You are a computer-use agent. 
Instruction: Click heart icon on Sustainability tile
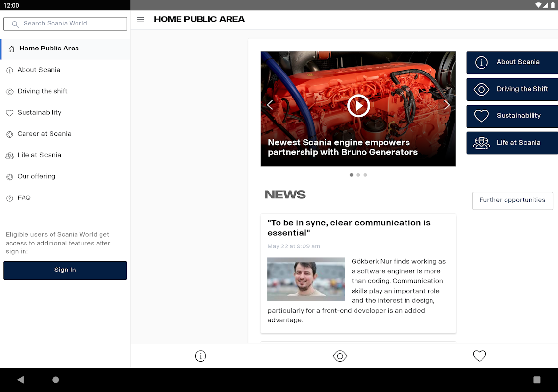pyautogui.click(x=481, y=116)
